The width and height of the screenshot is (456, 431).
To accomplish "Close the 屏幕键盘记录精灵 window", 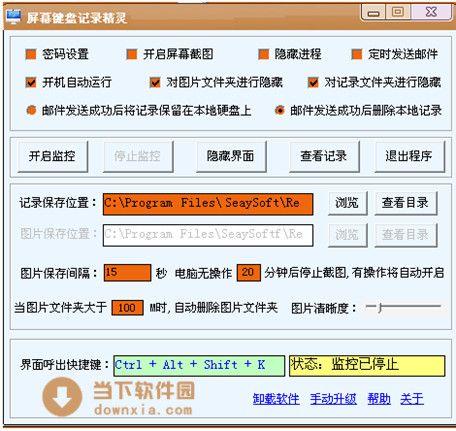I will point(432,12).
